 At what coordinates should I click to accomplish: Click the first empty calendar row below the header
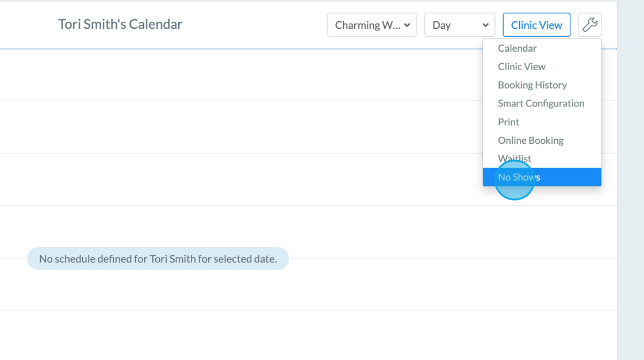click(230, 75)
